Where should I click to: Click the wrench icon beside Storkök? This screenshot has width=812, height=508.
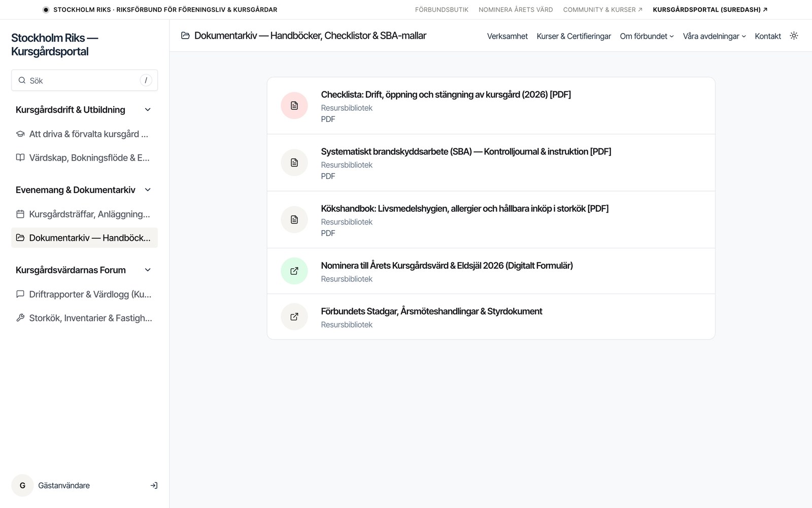point(20,317)
